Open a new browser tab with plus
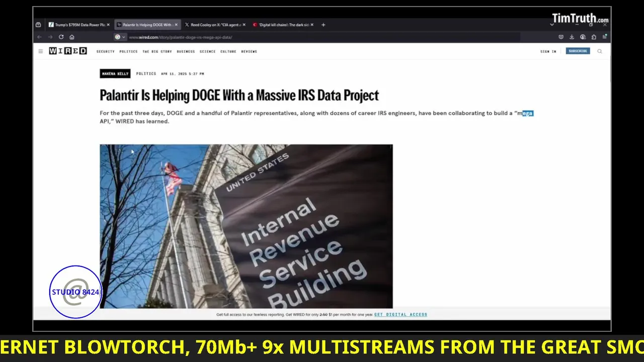 coord(323,25)
